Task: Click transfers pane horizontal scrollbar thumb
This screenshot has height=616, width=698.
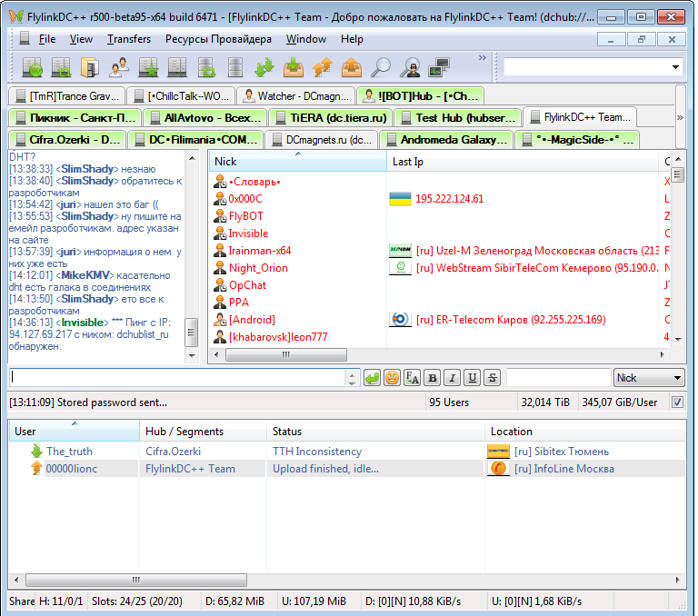Action: pos(136,580)
